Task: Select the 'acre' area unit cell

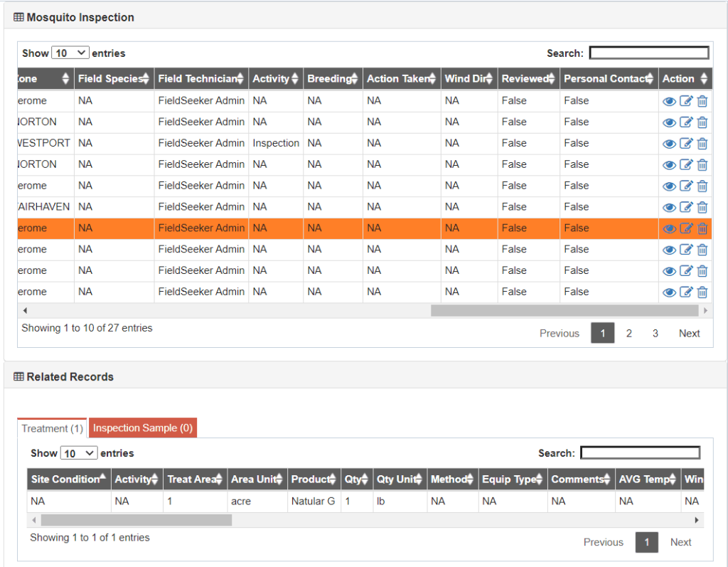Action: [257, 501]
